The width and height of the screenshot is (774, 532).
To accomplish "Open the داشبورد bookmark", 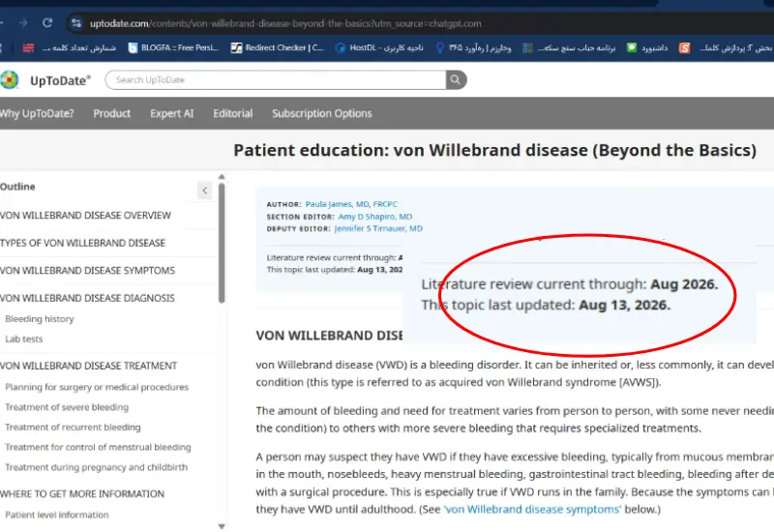I will pos(647,47).
